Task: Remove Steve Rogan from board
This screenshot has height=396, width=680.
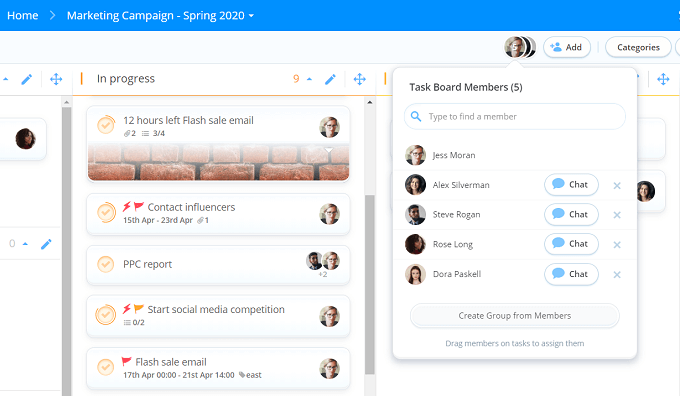Action: pos(617,215)
